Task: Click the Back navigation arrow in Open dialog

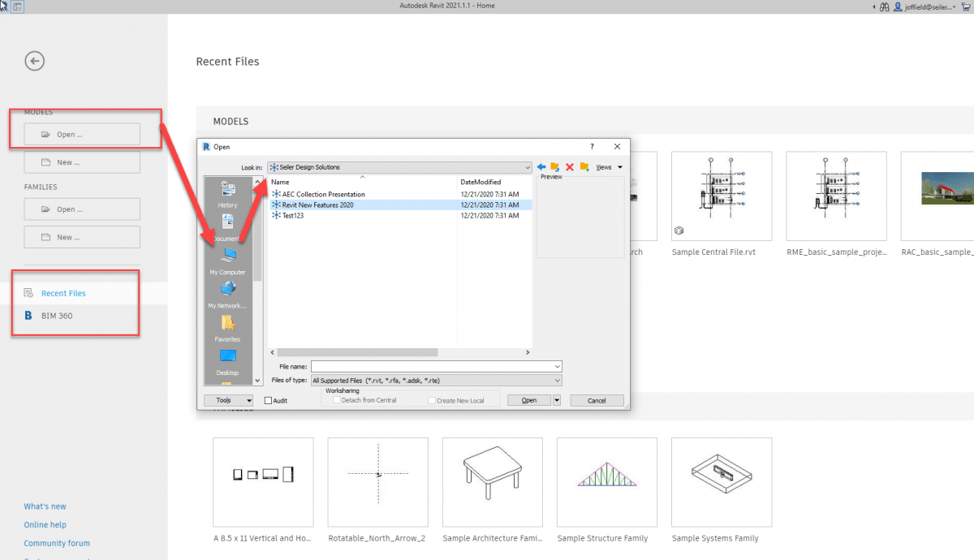Action: coord(541,167)
